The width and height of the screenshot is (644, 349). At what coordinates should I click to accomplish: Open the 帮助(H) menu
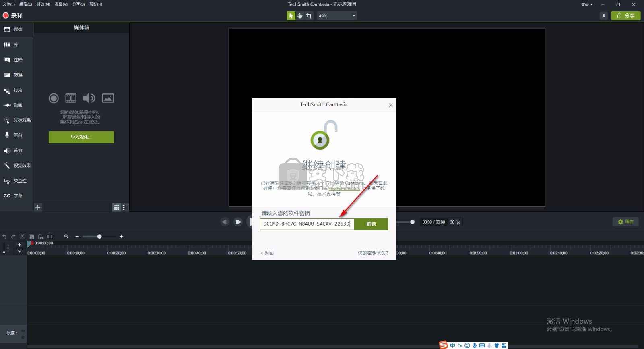(x=96, y=4)
